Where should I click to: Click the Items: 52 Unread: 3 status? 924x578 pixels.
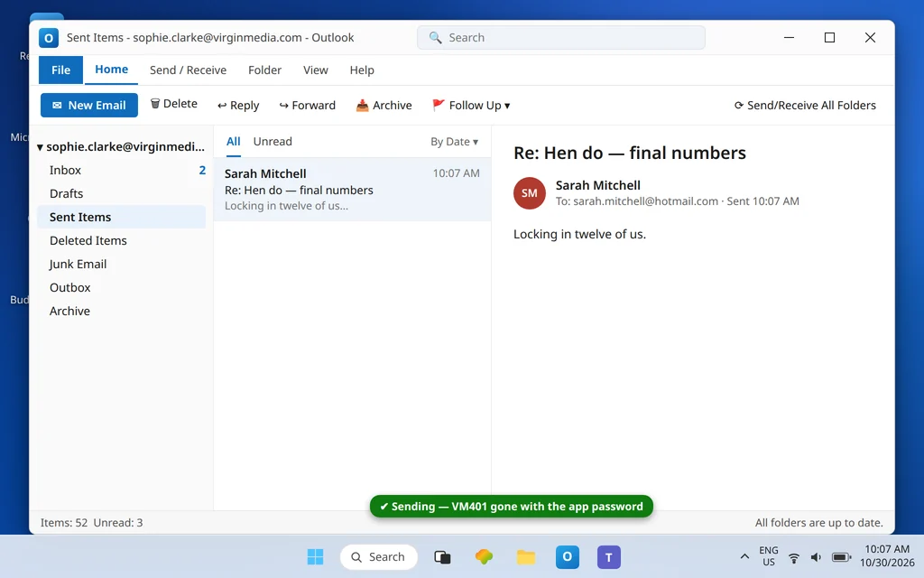pos(91,523)
